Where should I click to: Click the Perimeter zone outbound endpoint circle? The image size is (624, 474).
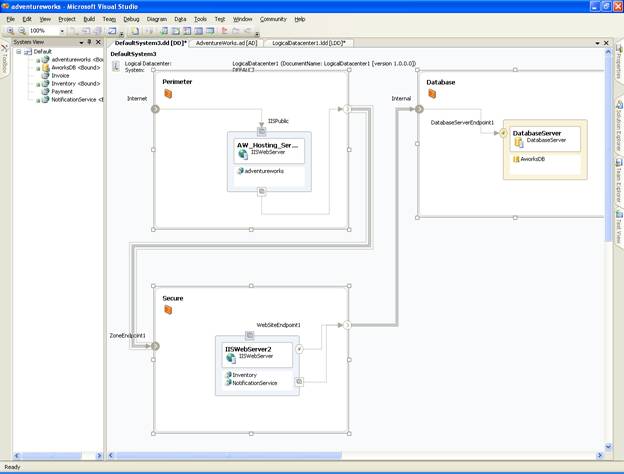click(x=347, y=109)
